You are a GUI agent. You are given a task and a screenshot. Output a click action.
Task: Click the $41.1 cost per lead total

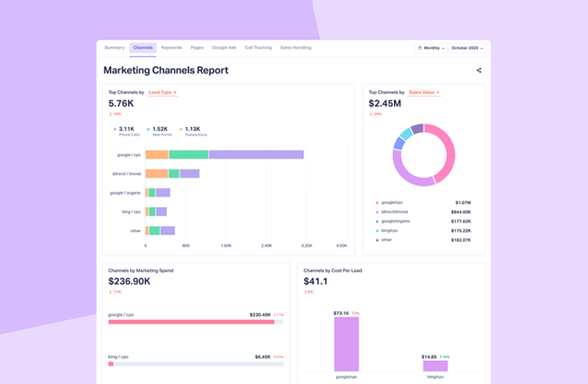click(x=315, y=281)
